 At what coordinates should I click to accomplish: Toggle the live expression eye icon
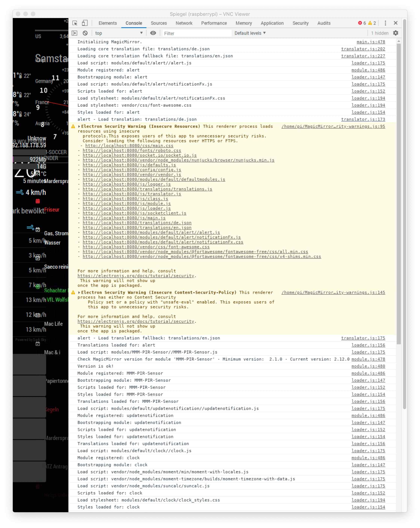(x=153, y=33)
